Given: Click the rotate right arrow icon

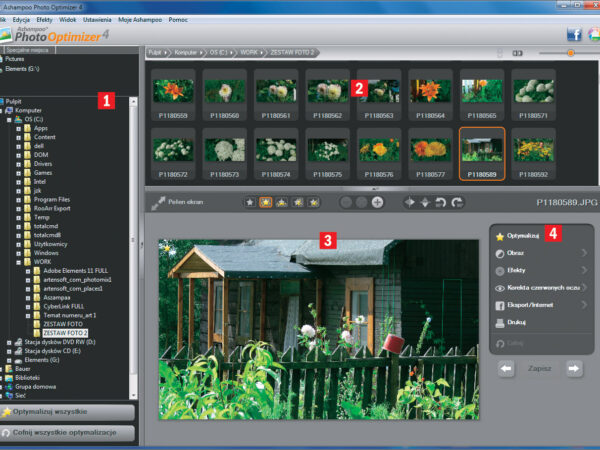Looking at the screenshot, I should 458,202.
